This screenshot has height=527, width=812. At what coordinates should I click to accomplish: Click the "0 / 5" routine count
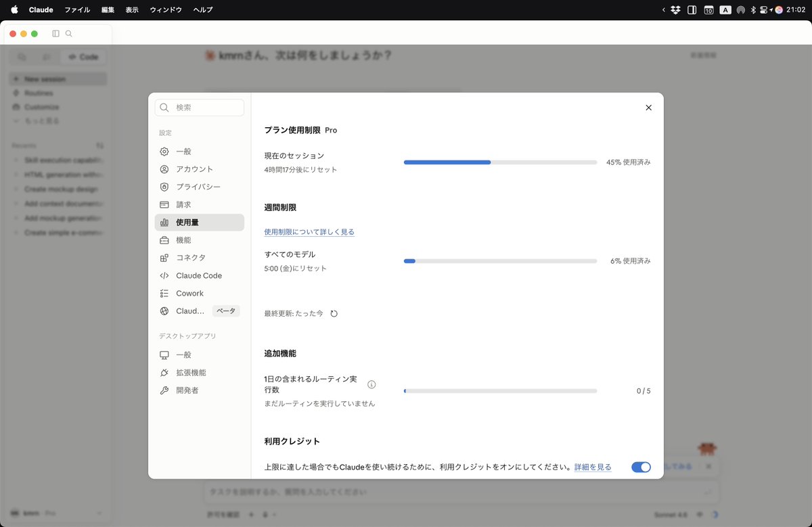click(x=644, y=391)
